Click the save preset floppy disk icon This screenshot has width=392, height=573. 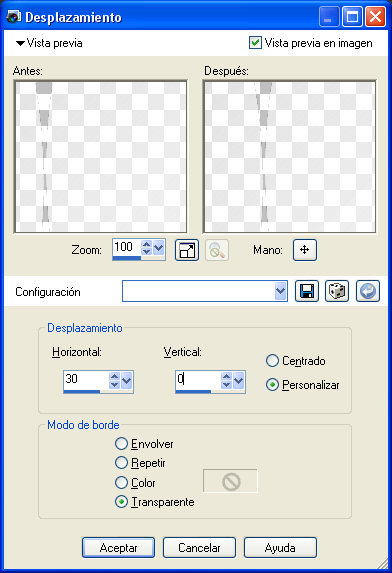point(307,291)
